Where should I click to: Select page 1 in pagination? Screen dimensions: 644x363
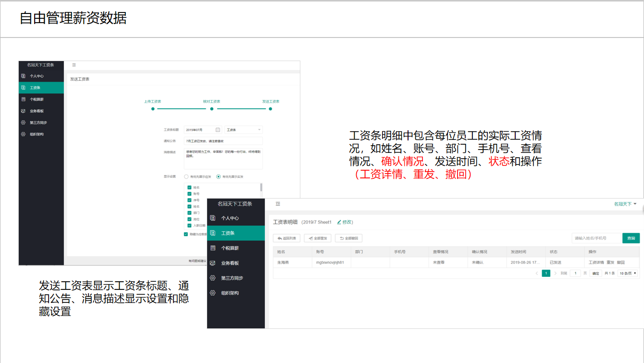[546, 273]
